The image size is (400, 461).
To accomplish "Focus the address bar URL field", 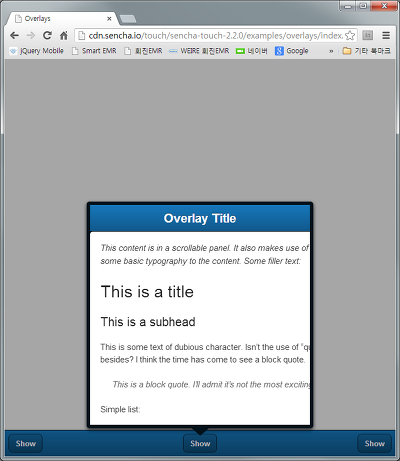I will click(x=216, y=35).
